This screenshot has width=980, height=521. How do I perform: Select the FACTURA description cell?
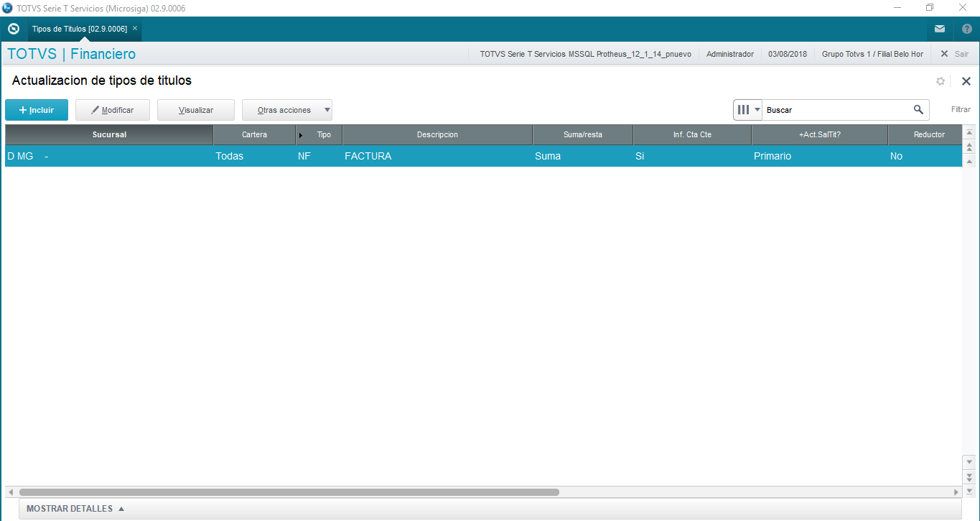437,156
